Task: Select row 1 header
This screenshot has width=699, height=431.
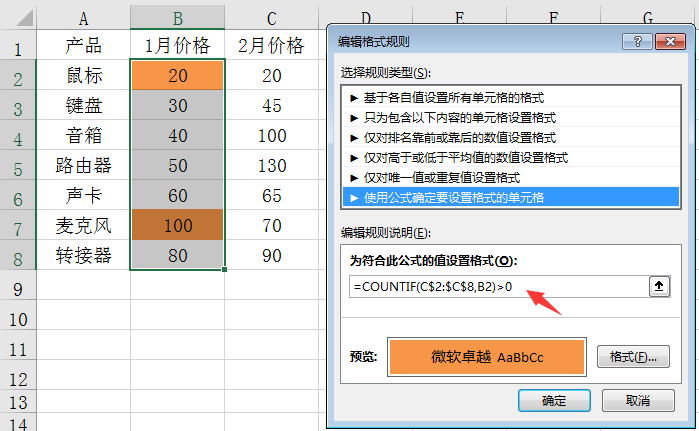Action: (18, 45)
